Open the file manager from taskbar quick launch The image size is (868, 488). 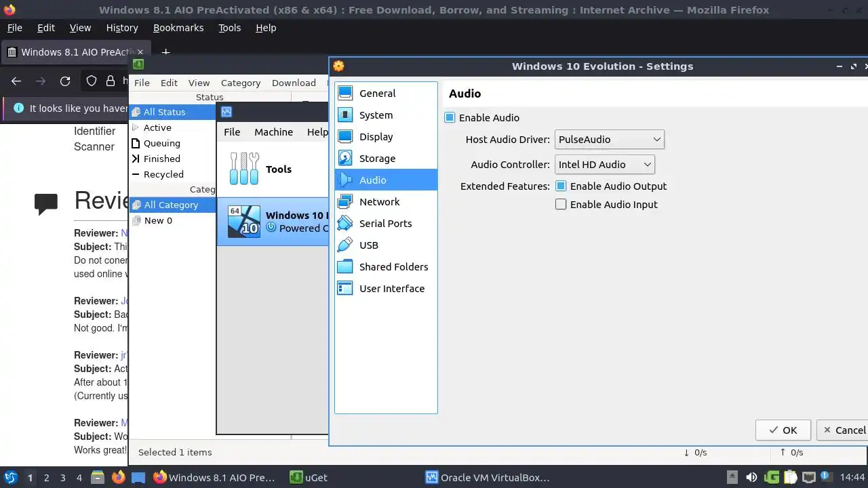pyautogui.click(x=98, y=477)
